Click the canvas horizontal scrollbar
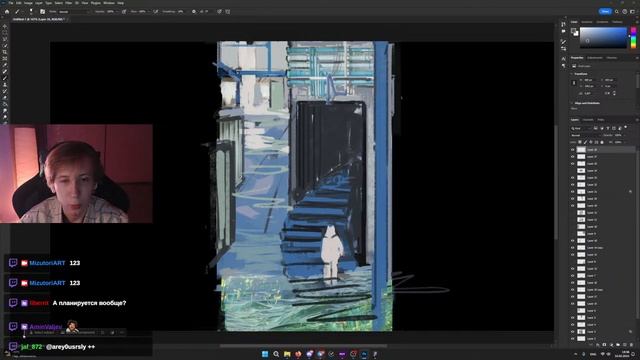Screen dimensions: 640x360 [x=304, y=346]
